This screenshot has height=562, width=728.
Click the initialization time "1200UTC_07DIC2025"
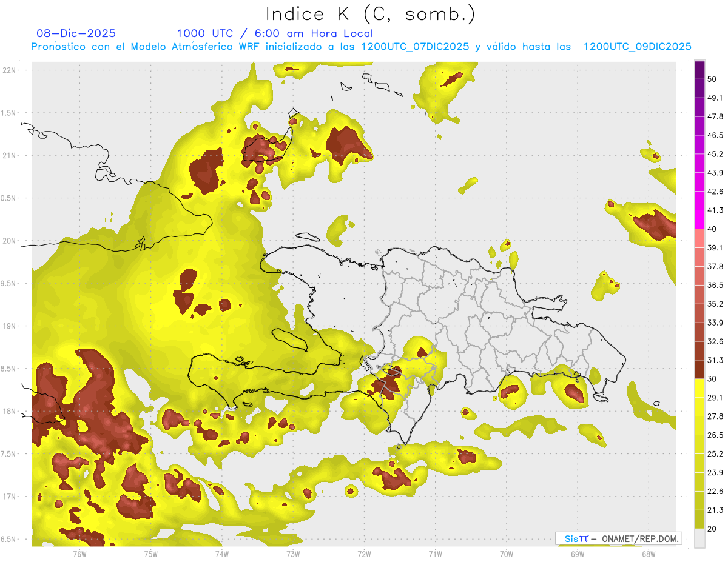[x=415, y=47]
